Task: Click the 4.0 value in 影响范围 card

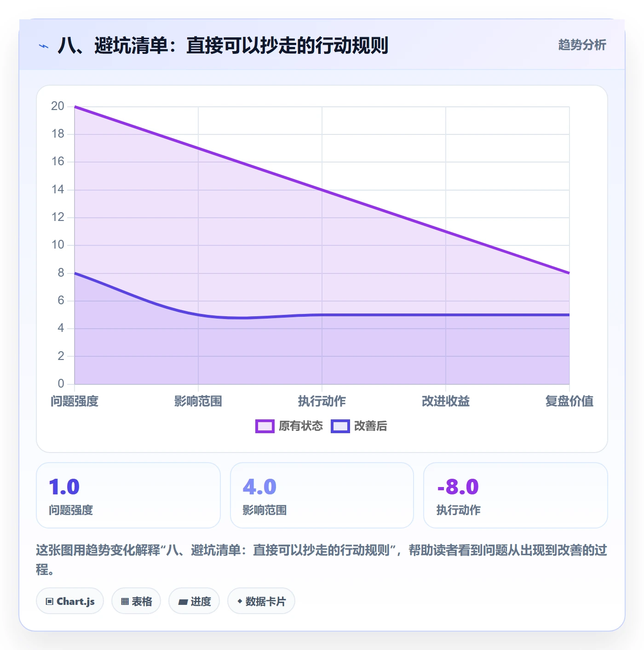Action: [259, 487]
